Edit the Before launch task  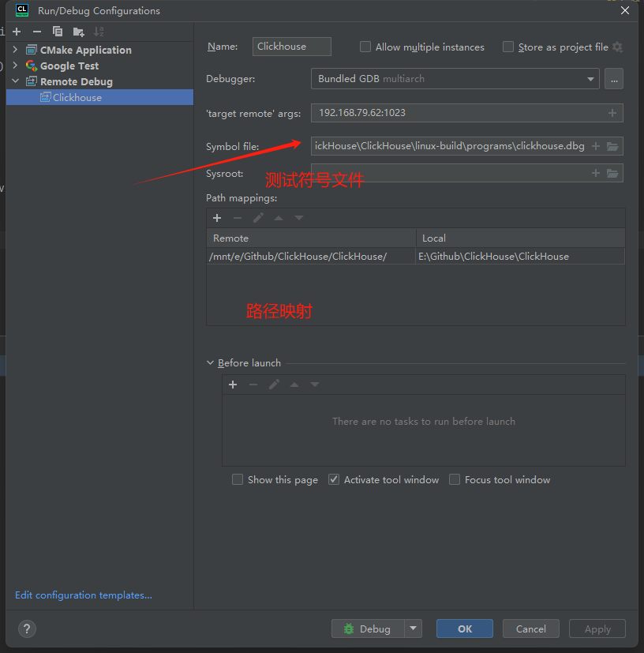pyautogui.click(x=274, y=385)
